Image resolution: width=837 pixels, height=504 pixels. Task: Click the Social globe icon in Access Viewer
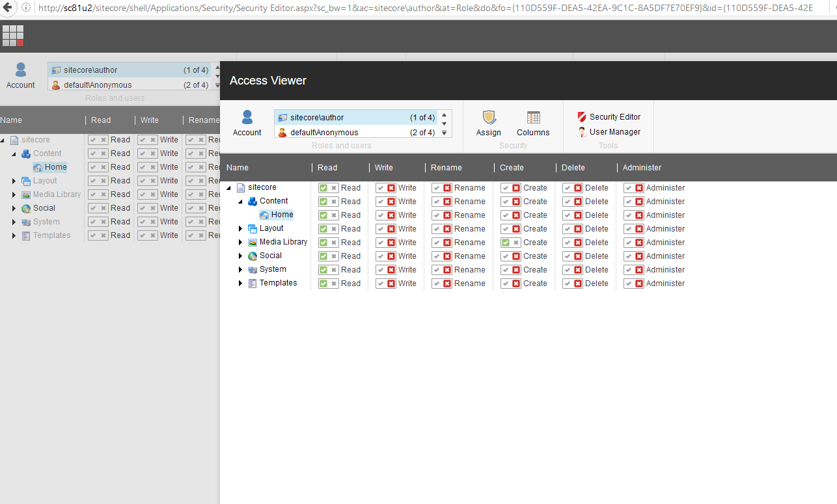pos(253,256)
